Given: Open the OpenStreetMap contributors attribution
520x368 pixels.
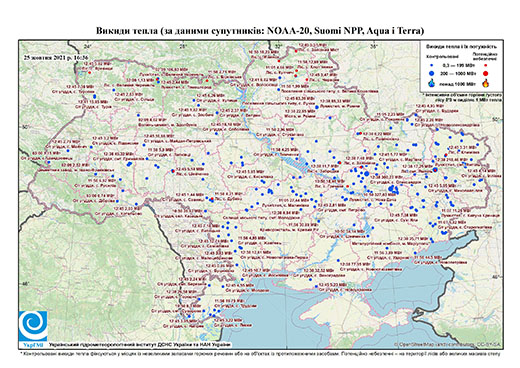Looking at the screenshot, I should point(448,344).
